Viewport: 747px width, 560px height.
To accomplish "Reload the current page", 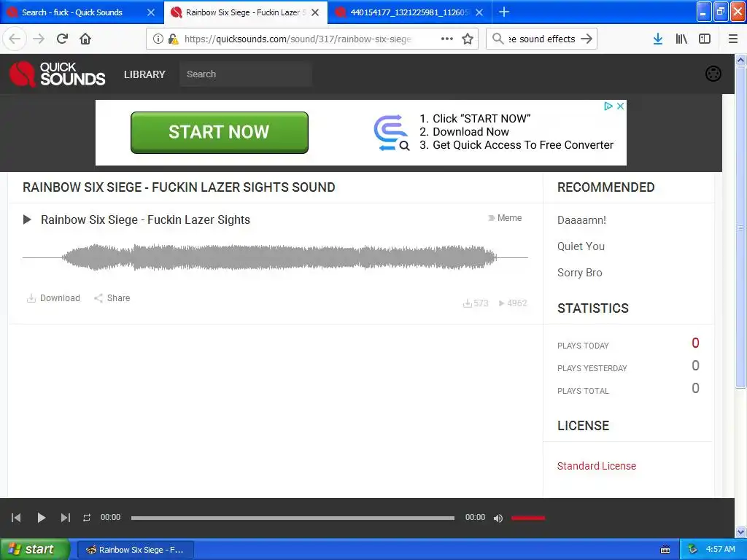I will [62, 39].
